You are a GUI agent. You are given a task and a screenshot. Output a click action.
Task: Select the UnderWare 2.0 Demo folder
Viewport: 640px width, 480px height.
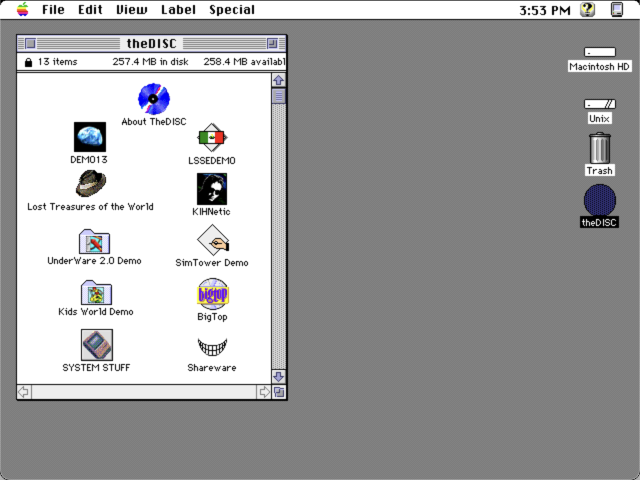[x=94, y=241]
